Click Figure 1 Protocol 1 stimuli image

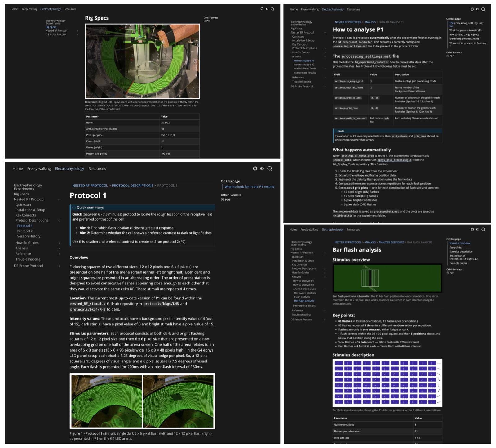pos(142,401)
